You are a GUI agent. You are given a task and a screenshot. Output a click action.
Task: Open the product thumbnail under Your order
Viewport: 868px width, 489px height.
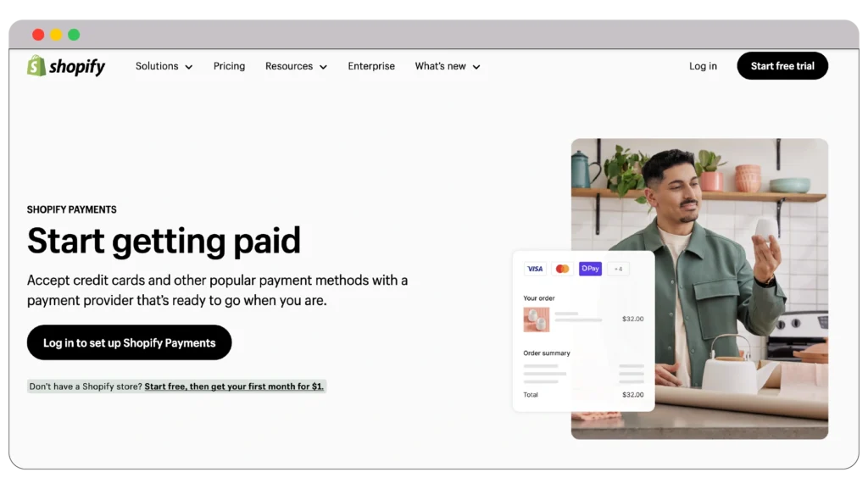pos(536,321)
